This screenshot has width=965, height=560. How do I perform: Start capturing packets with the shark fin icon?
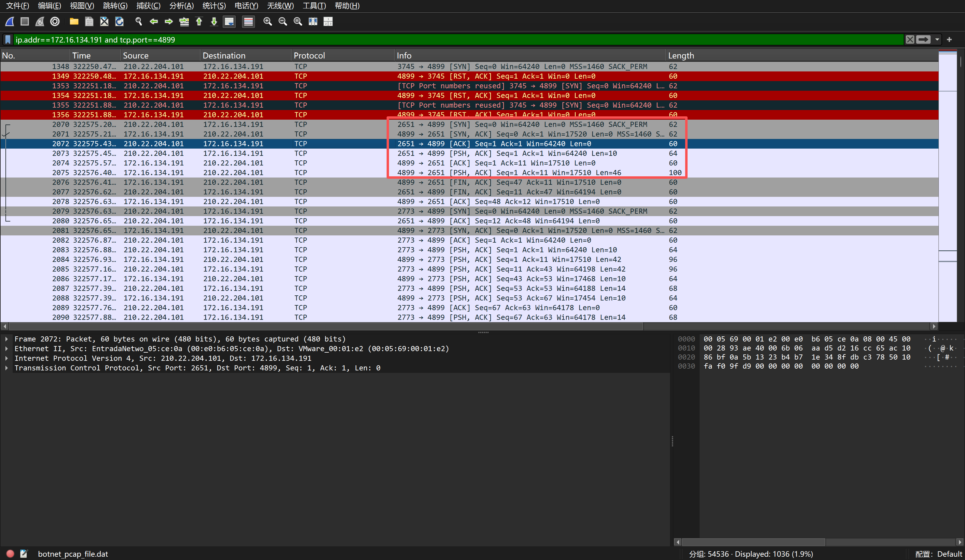(10, 22)
